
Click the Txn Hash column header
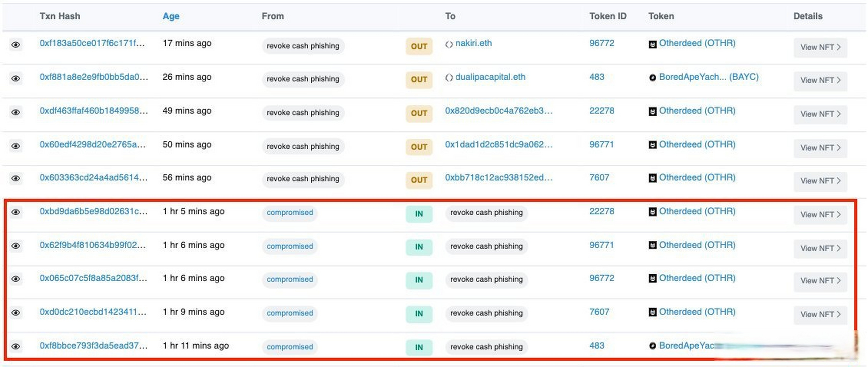click(60, 16)
